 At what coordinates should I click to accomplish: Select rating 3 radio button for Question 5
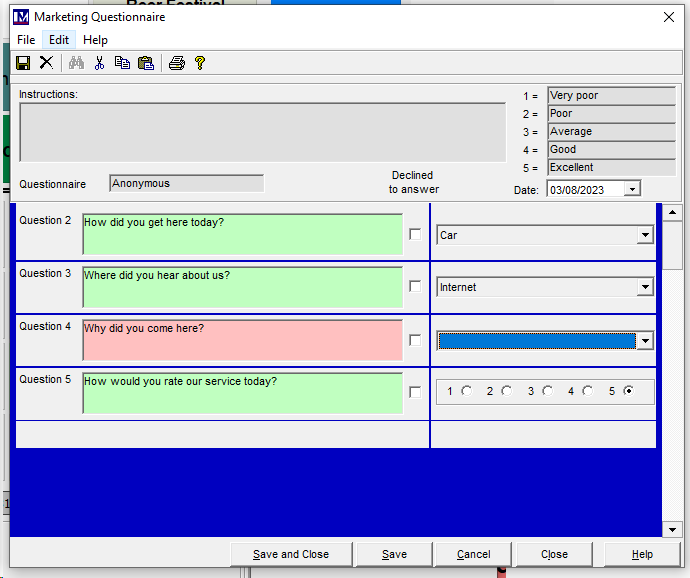(x=547, y=391)
